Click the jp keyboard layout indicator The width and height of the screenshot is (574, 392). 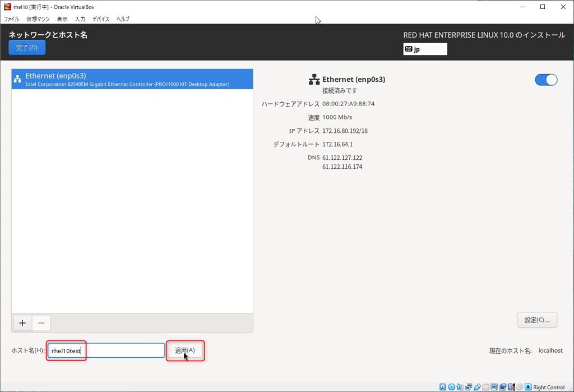pos(425,49)
